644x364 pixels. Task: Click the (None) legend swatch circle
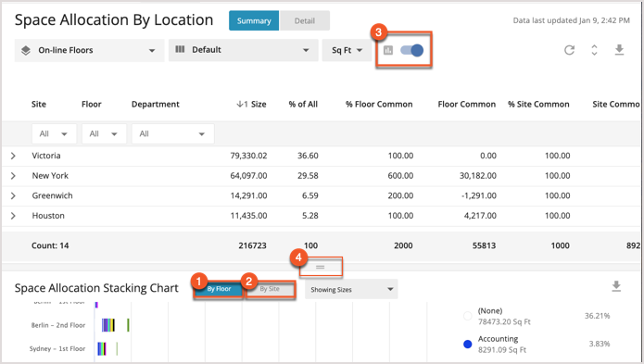(467, 316)
